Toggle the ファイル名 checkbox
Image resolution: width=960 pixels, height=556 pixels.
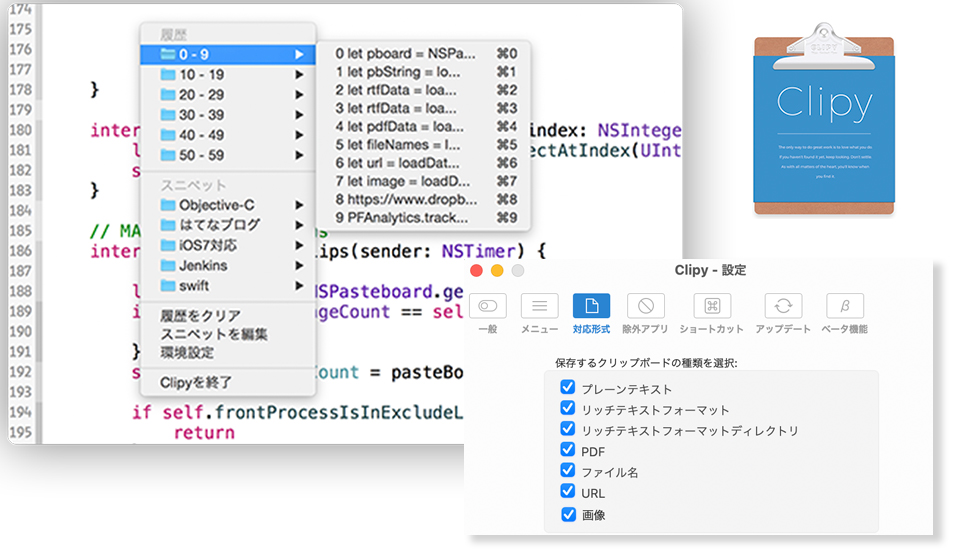tap(568, 470)
